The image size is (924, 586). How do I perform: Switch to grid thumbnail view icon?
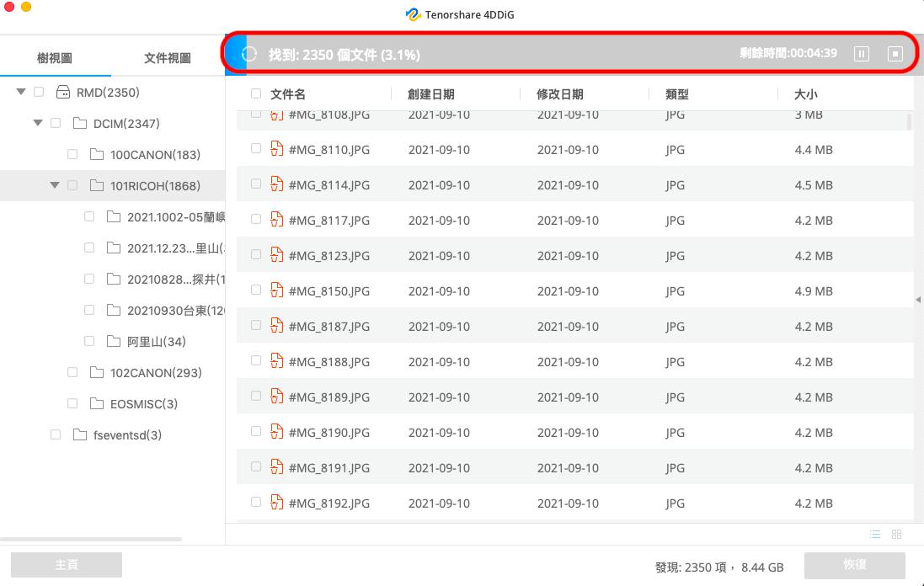[x=896, y=534]
